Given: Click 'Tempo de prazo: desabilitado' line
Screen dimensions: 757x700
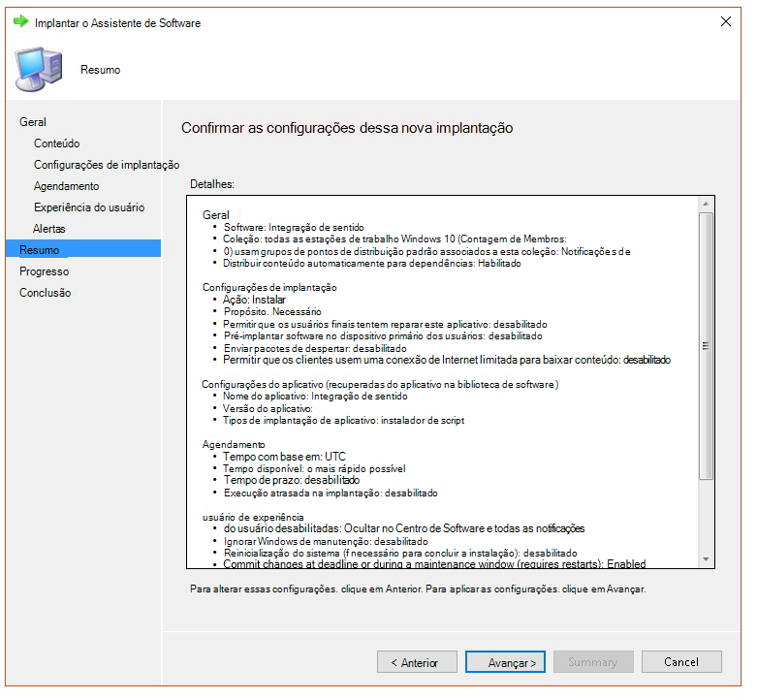Looking at the screenshot, I should click(292, 480).
